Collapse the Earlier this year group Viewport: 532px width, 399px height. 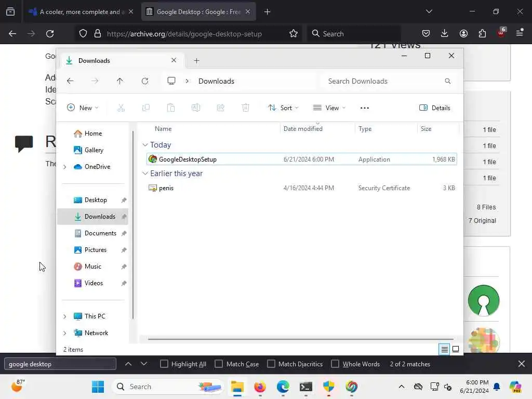point(145,174)
